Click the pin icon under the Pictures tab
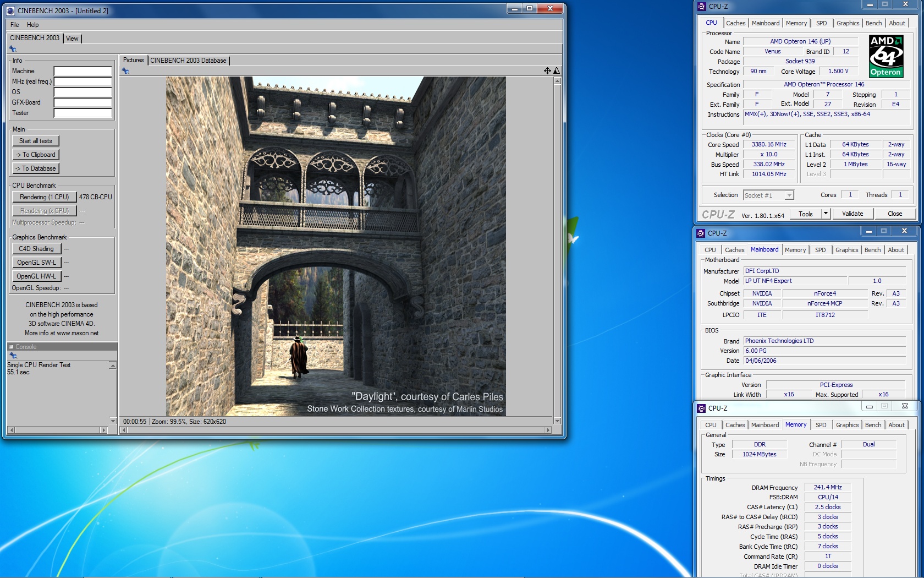 (x=125, y=71)
